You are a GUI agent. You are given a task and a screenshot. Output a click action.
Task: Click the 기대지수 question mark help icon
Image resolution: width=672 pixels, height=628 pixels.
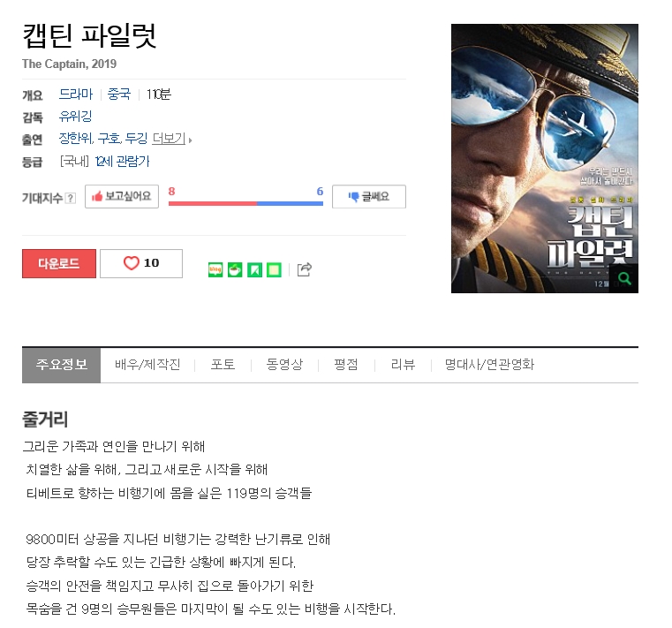pos(71,198)
